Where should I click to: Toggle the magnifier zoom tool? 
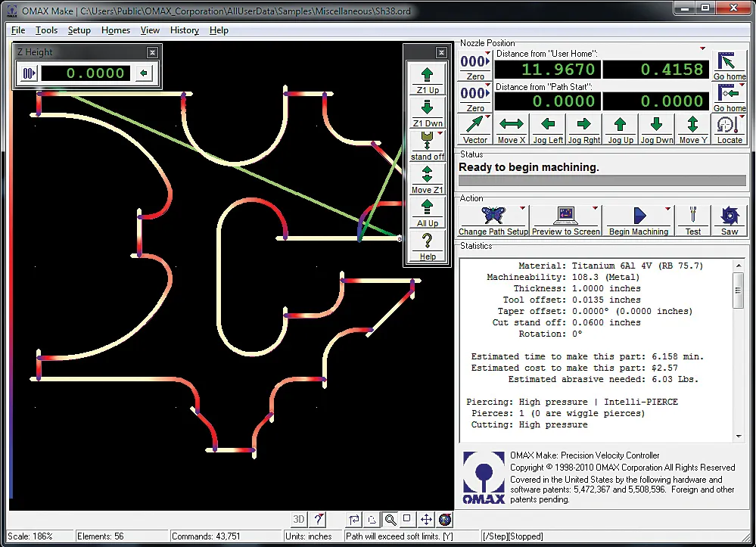click(x=390, y=520)
